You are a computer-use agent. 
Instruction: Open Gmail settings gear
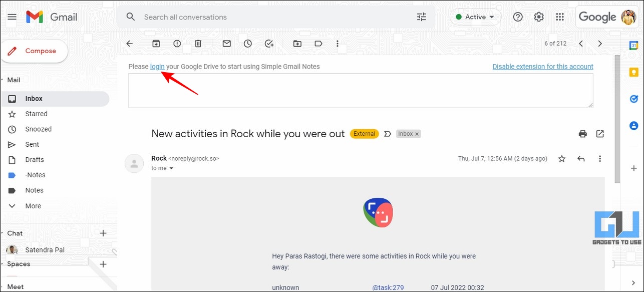[x=539, y=17]
